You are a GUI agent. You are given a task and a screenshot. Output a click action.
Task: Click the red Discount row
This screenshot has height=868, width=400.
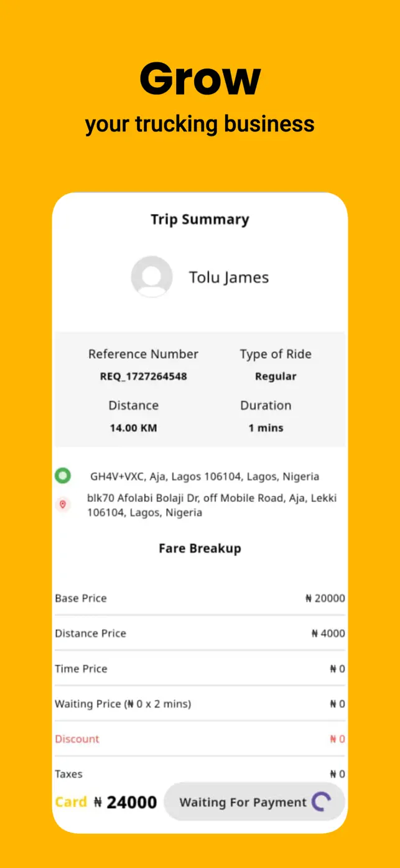(200, 739)
